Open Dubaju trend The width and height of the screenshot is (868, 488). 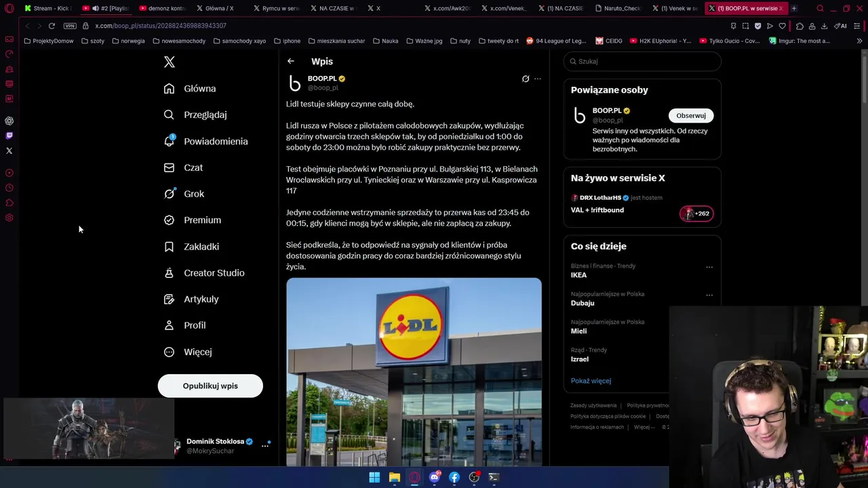[x=583, y=303]
